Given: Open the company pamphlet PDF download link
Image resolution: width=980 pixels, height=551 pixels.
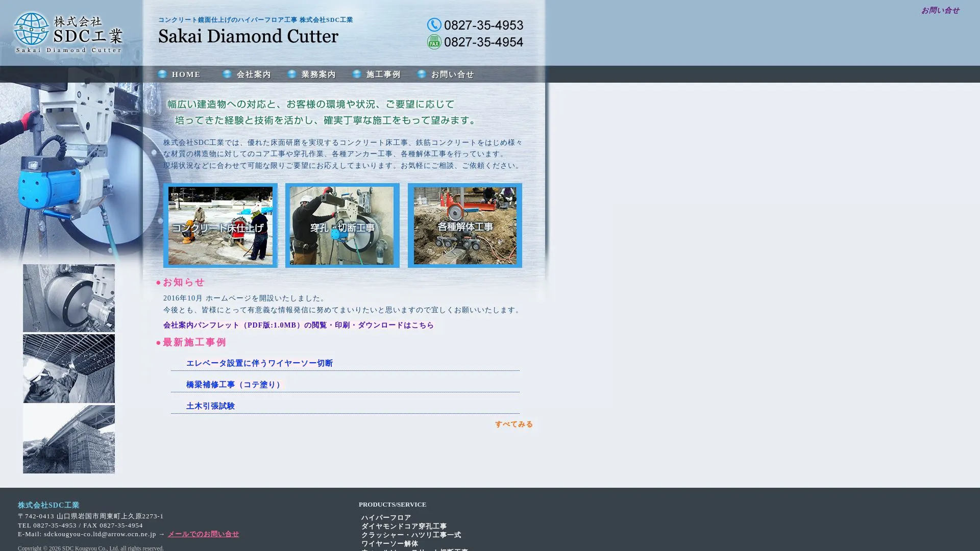Looking at the screenshot, I should tap(299, 325).
